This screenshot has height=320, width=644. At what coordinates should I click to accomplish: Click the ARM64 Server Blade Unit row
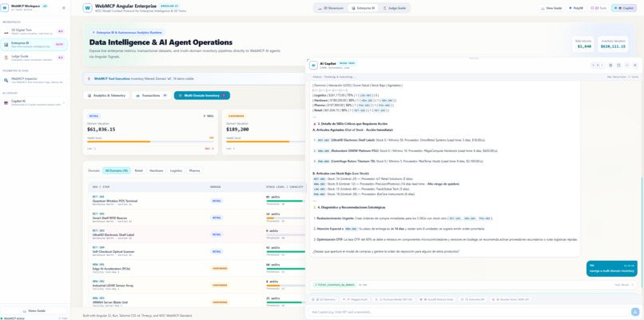click(x=197, y=302)
